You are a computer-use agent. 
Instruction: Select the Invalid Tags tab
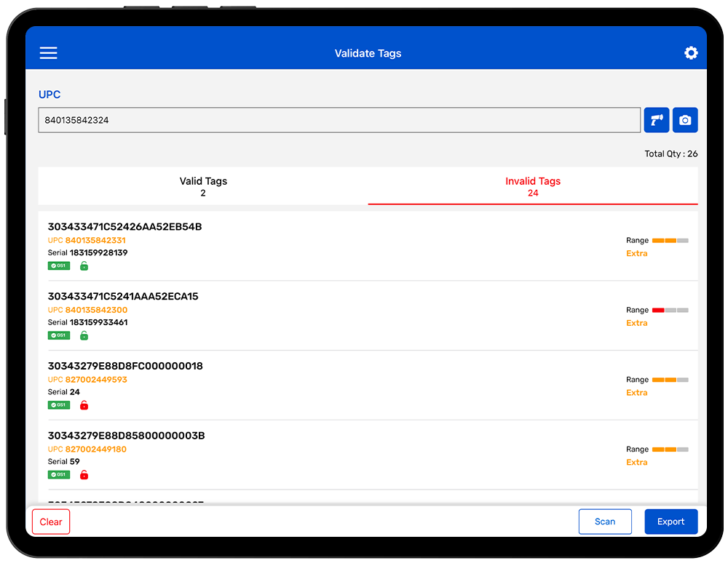[x=533, y=186]
